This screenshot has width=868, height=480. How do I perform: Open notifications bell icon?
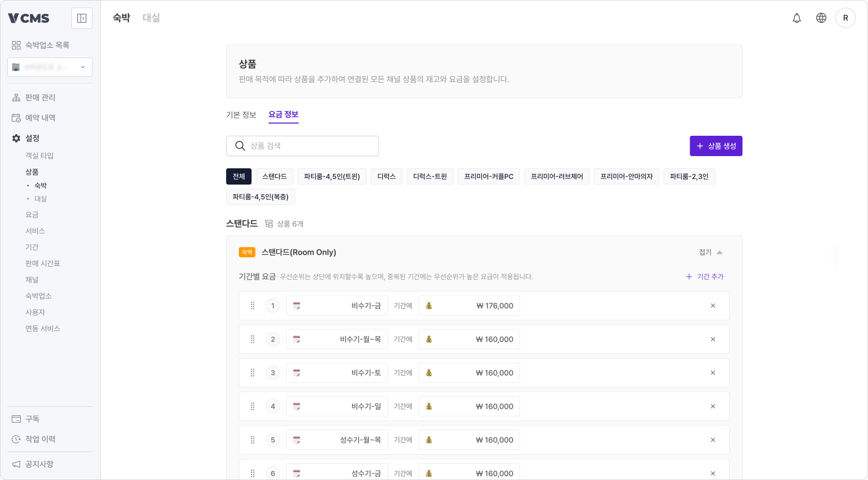(797, 18)
